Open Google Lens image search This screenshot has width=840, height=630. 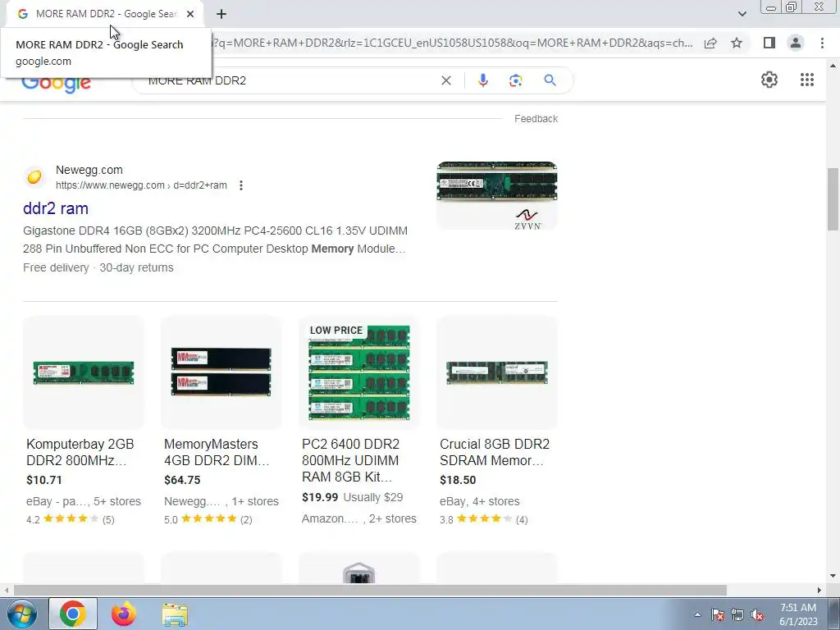click(x=515, y=80)
